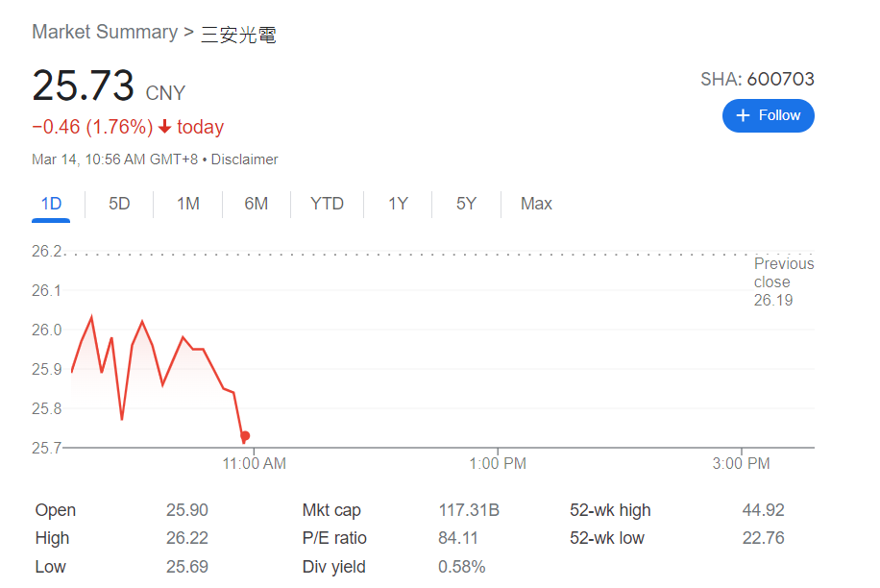The width and height of the screenshot is (880, 588).
Task: Click the plus icon in Follow
Action: tap(743, 115)
